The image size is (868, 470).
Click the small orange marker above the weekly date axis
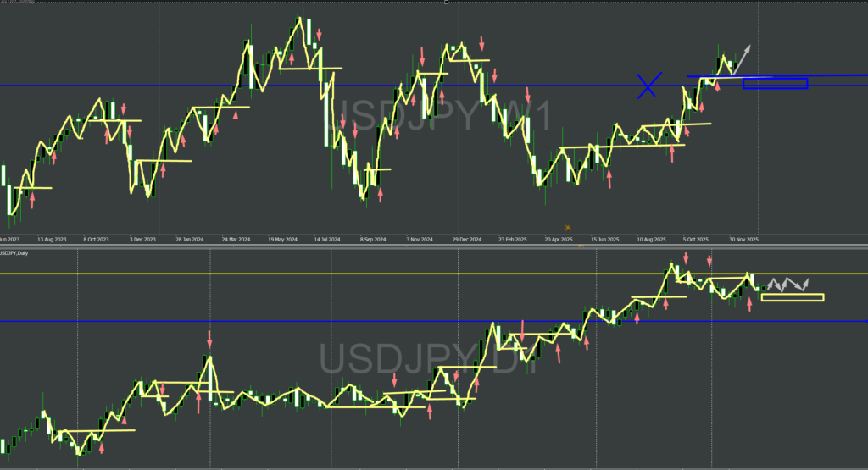[568, 227]
